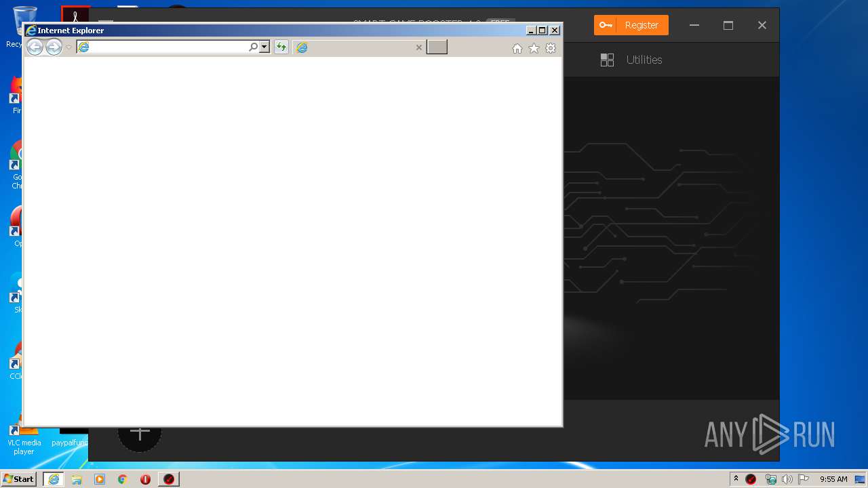Close the Smart Game Booster window
Viewport: 868px width, 488px height.
(x=762, y=25)
